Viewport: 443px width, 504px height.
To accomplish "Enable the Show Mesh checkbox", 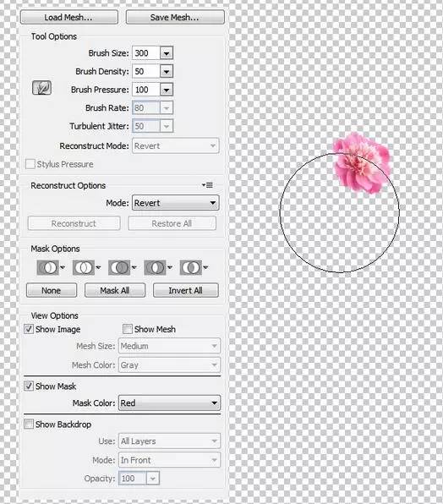I will point(127,329).
